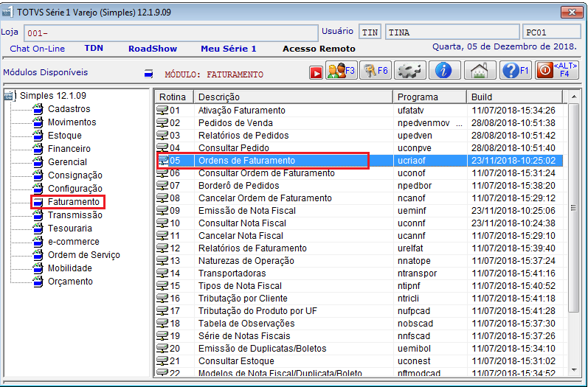Image resolution: width=588 pixels, height=387 pixels.
Task: Select the Cancelar Nota Fiscal row
Action: pyautogui.click(x=359, y=236)
